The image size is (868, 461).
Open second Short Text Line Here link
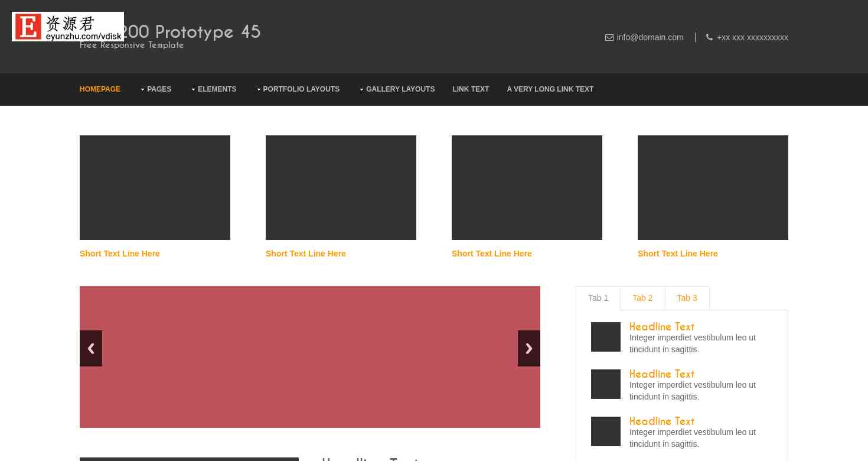pyautogui.click(x=306, y=254)
